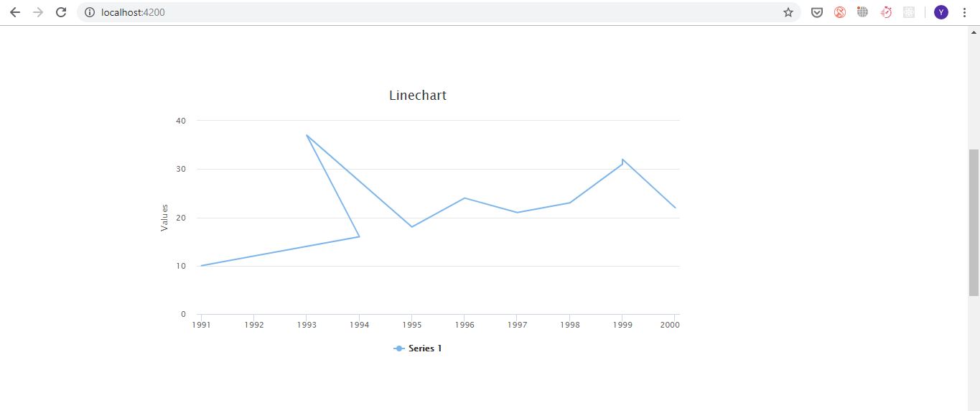Image resolution: width=980 pixels, height=411 pixels.
Task: Click the vertical page scrollbar thumb
Action: 974,223
